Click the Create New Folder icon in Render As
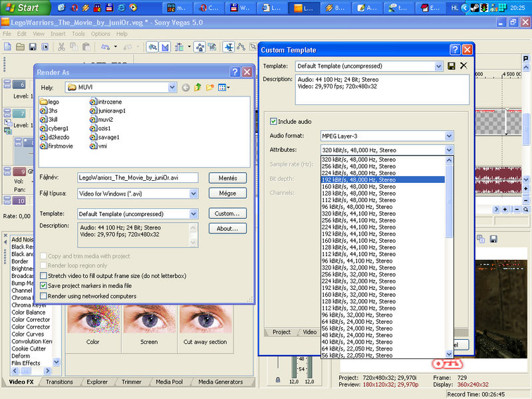The height and width of the screenshot is (399, 532). (x=210, y=88)
